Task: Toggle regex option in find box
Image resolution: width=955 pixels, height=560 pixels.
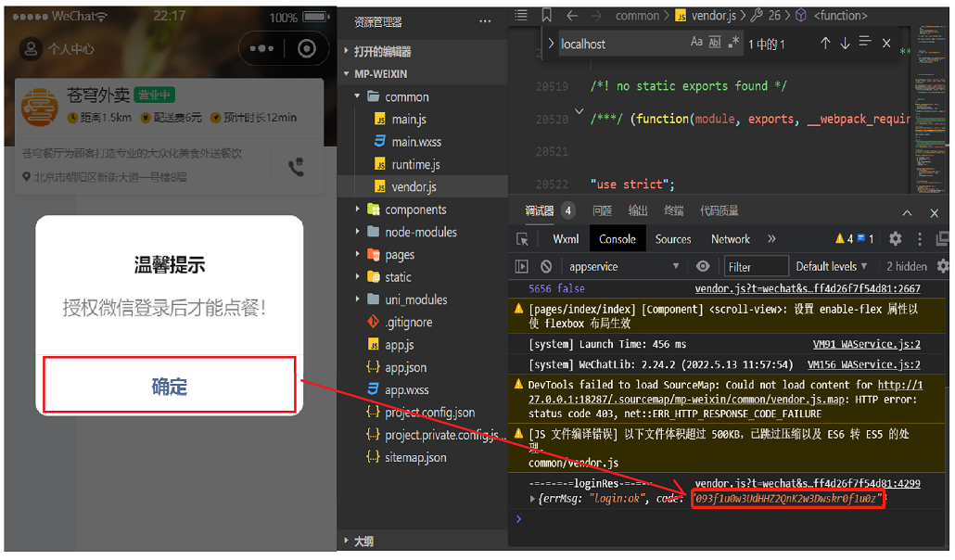Action: point(733,44)
